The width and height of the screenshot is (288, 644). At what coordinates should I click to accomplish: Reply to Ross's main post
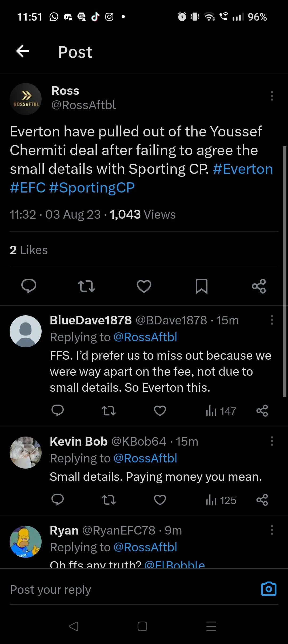pyautogui.click(x=29, y=286)
